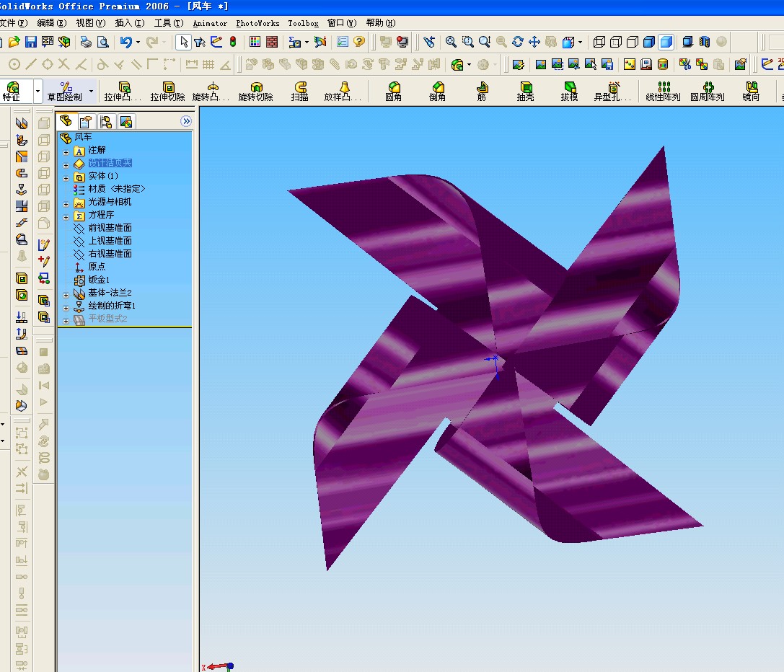Open the 视图(V) menu
Screen dimensions: 784x672
pyautogui.click(x=90, y=23)
